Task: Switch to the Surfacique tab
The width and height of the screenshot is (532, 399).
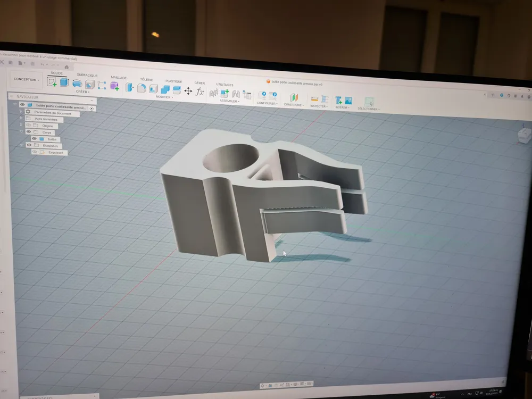Action: pyautogui.click(x=87, y=75)
